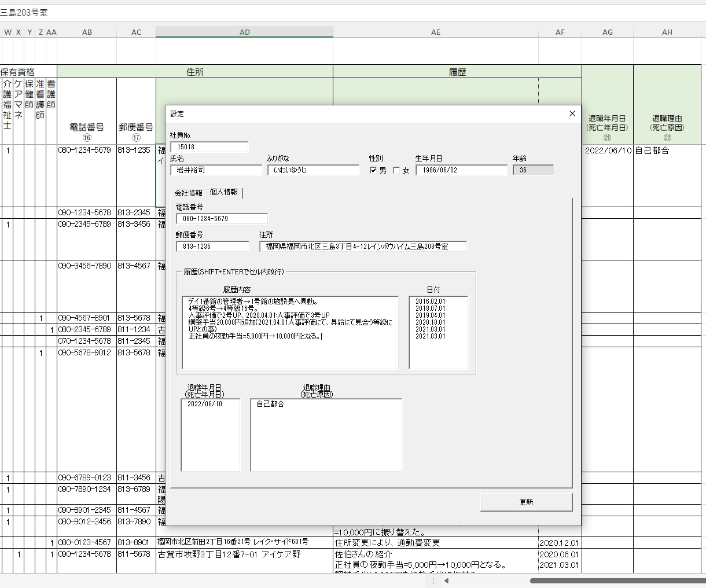Click inside the 履歴内容 text box
The height and width of the screenshot is (588, 706).
tap(290, 333)
